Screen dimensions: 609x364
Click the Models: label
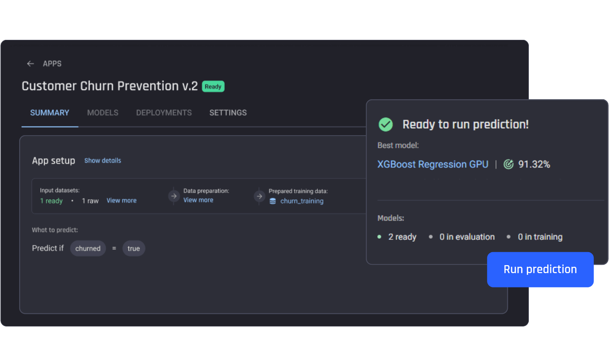click(x=391, y=218)
